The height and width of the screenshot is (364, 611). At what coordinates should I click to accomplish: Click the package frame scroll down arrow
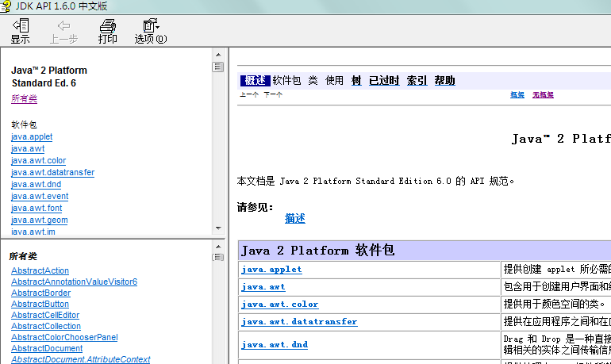pyautogui.click(x=218, y=228)
